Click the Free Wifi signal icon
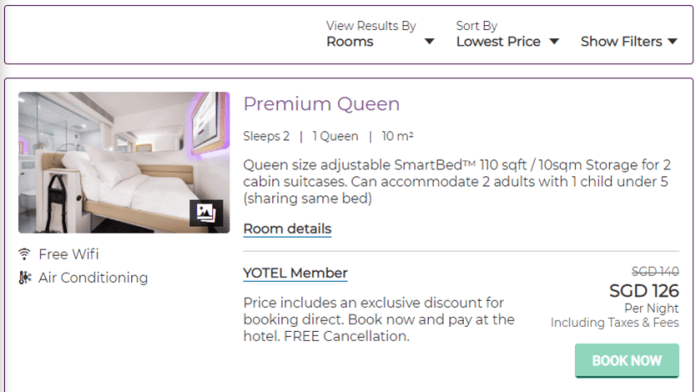The image size is (696, 392). (x=24, y=254)
